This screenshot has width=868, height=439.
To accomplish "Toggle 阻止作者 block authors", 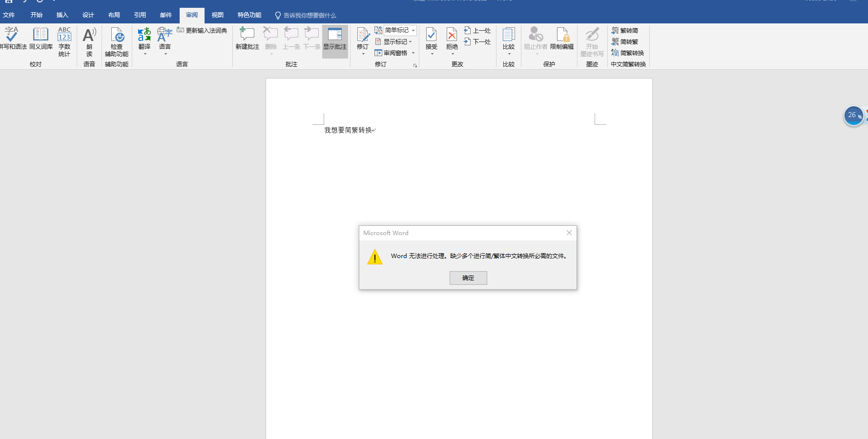I will tap(536, 39).
